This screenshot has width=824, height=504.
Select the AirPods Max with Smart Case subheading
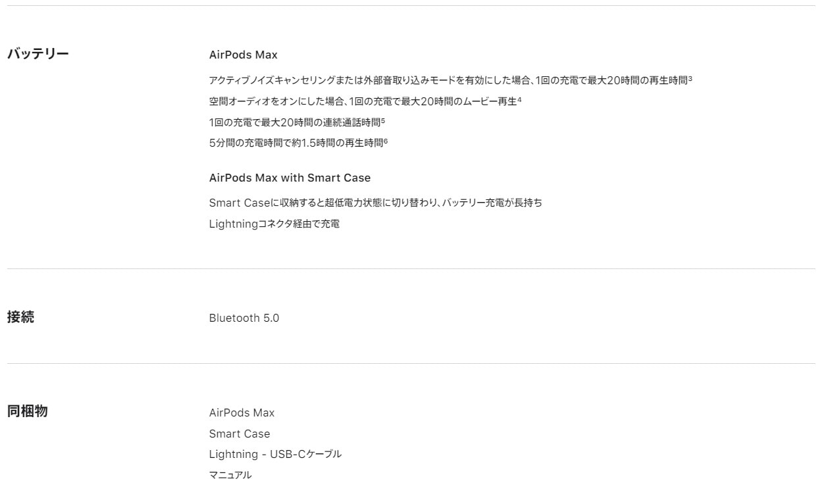[x=290, y=178]
